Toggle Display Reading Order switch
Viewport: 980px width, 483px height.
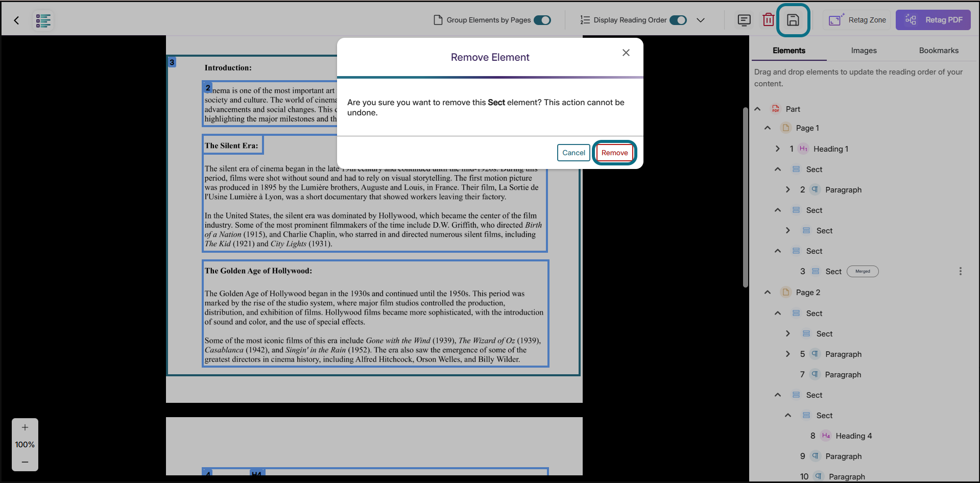pyautogui.click(x=678, y=20)
